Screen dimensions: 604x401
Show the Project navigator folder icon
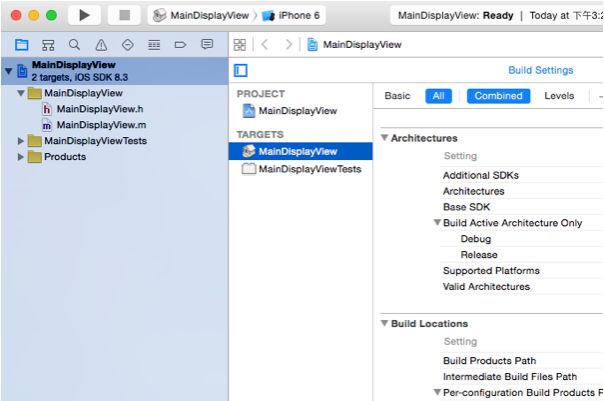tap(21, 45)
